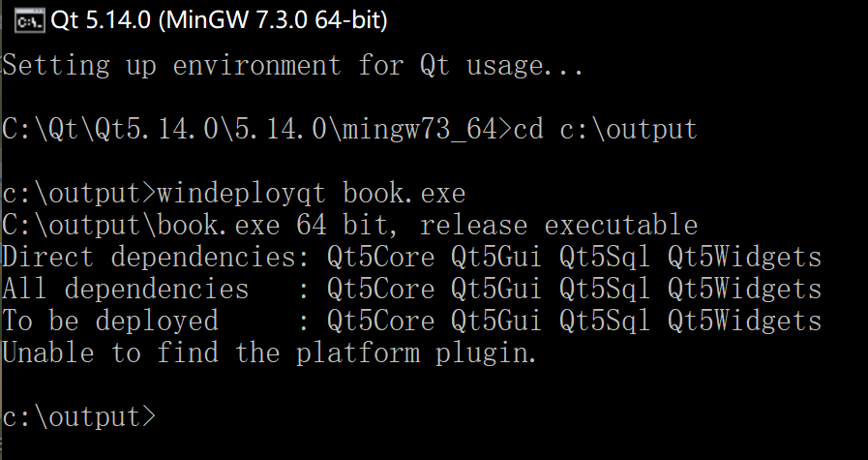Click the window title 'Qt 5.14.0 (MinGW 7.3.0 64-bit)'
The height and width of the screenshot is (460, 868).
pyautogui.click(x=219, y=21)
